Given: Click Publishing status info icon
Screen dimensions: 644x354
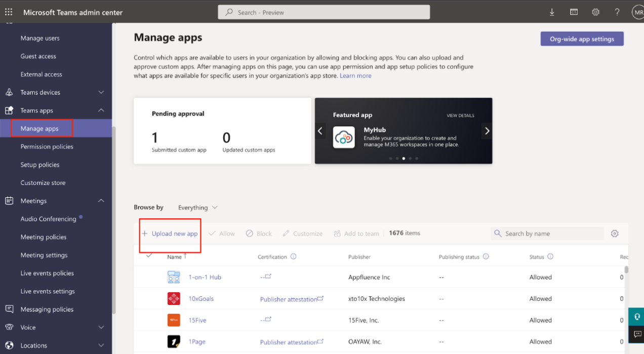Looking at the screenshot, I should (x=486, y=256).
